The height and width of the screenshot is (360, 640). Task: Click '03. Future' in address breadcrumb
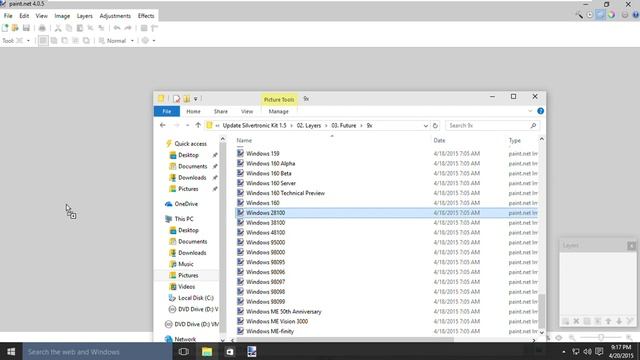pos(344,125)
